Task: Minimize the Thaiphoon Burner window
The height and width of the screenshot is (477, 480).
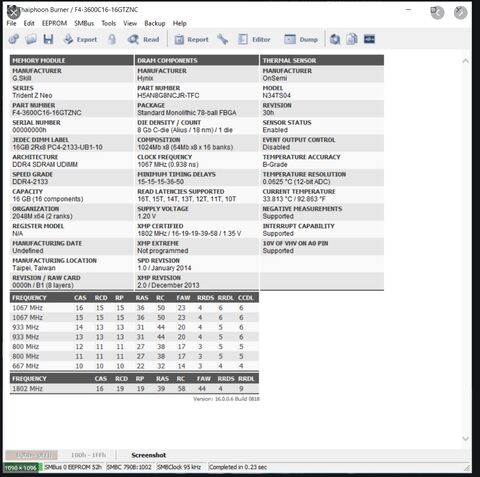Action: click(x=409, y=10)
